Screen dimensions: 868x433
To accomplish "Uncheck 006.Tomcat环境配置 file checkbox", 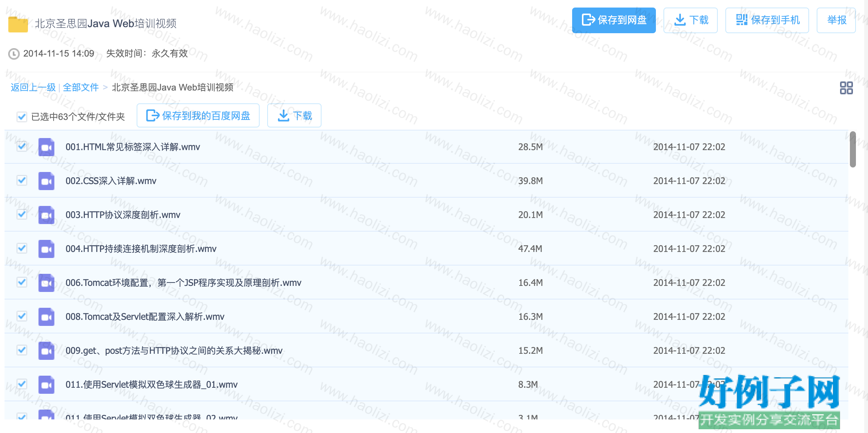I will pyautogui.click(x=22, y=282).
